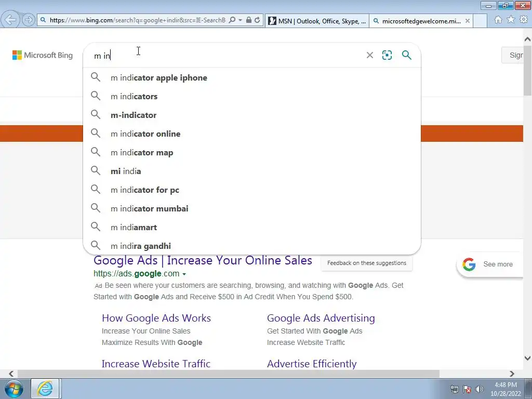Select suggestion m indiamart

point(252,228)
